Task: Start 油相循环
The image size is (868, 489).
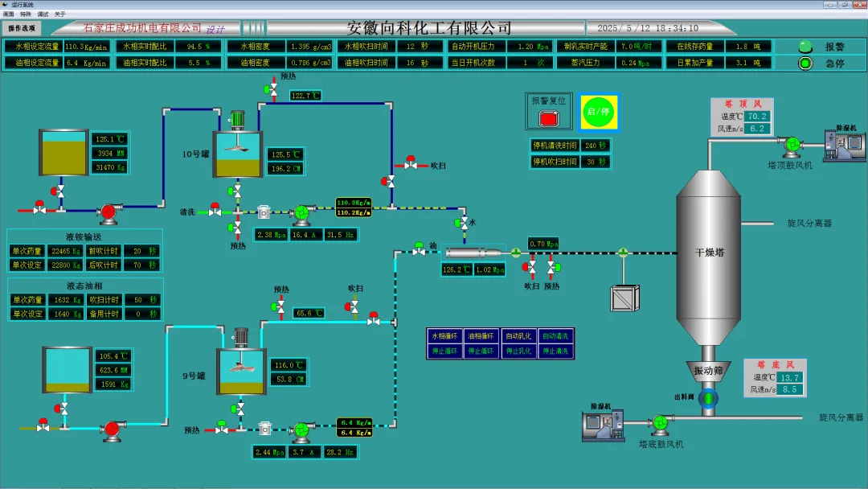Action: click(481, 336)
